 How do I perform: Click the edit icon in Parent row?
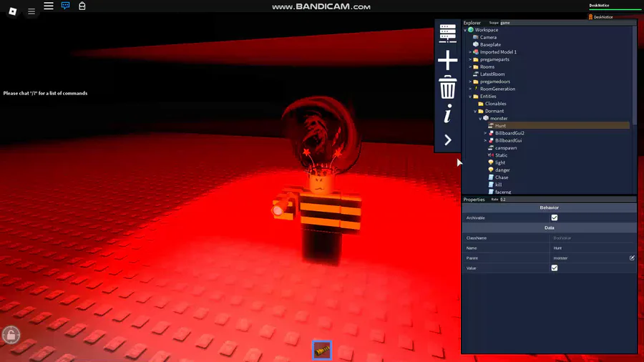click(x=632, y=258)
